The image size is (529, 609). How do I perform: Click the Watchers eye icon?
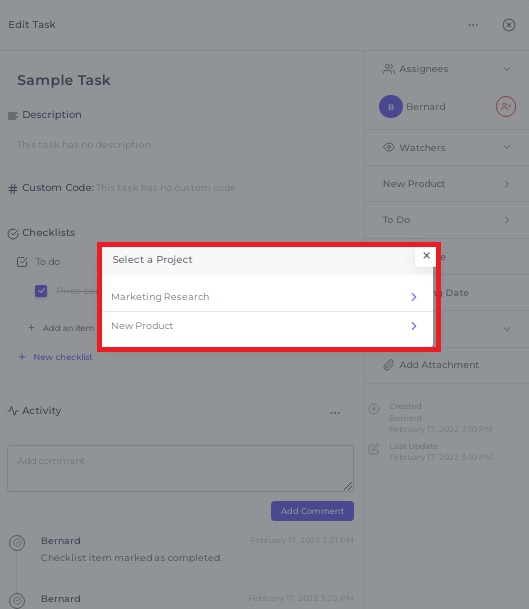388,148
